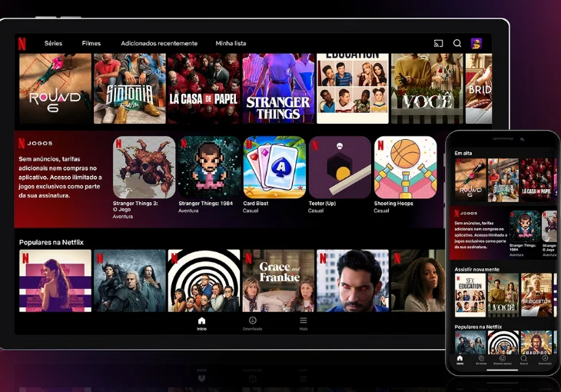Click 'Assistir novamente' heading on phone
This screenshot has width=561, height=392.
coord(476,269)
